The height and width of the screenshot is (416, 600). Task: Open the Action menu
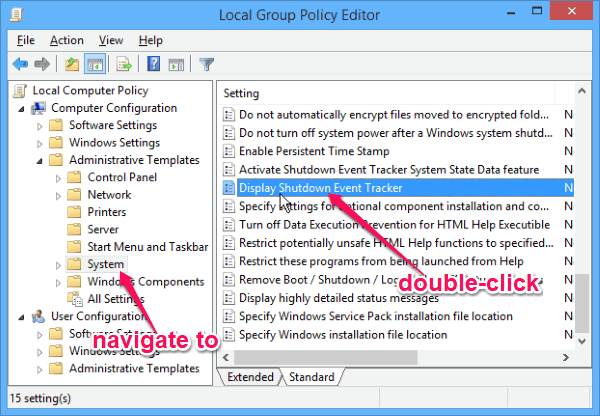(x=67, y=40)
